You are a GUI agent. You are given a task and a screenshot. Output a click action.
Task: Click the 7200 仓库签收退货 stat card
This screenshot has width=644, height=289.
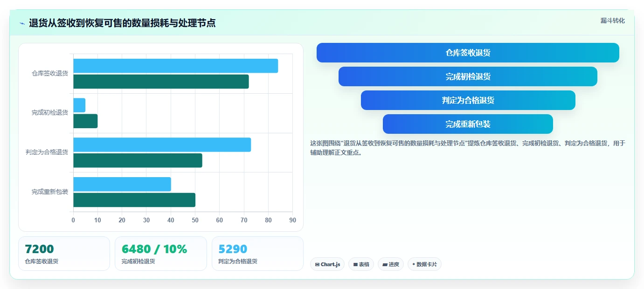tap(64, 254)
